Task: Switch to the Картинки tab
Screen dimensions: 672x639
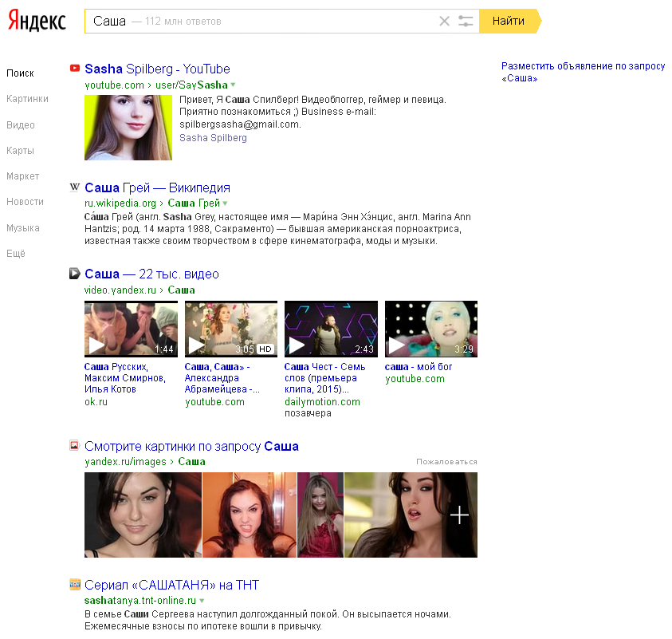Action: pos(27,99)
